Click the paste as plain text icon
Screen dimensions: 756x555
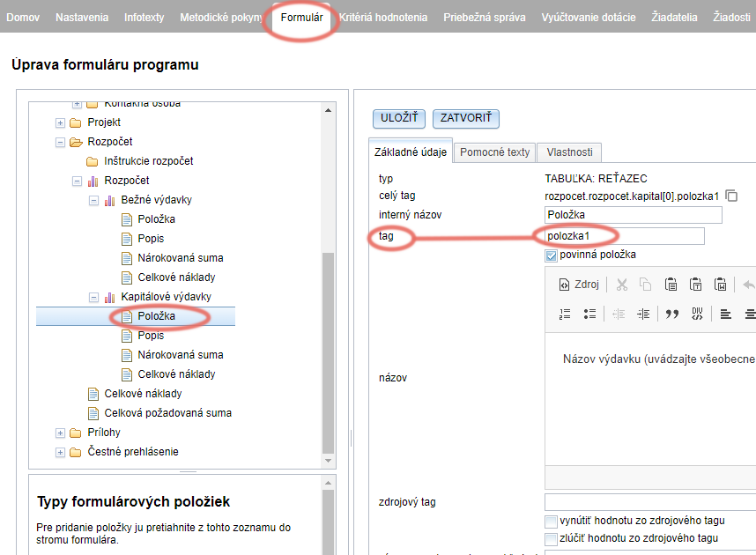coord(695,285)
